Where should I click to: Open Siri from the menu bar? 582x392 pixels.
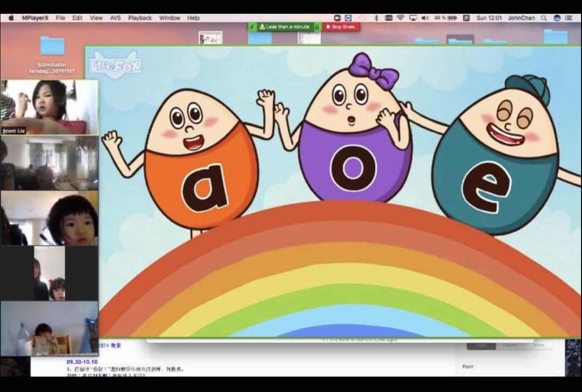557,18
